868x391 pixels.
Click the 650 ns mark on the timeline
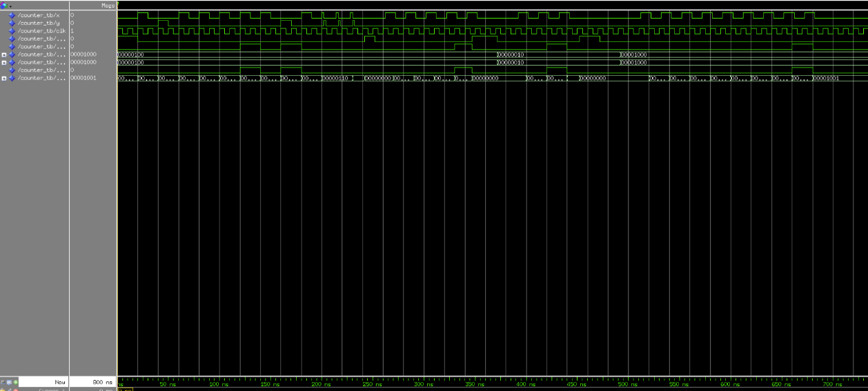point(780,384)
